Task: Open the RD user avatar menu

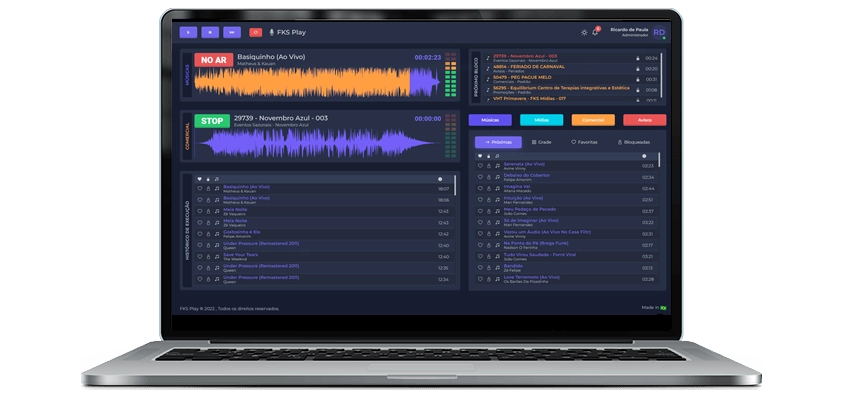Action: coord(659,32)
